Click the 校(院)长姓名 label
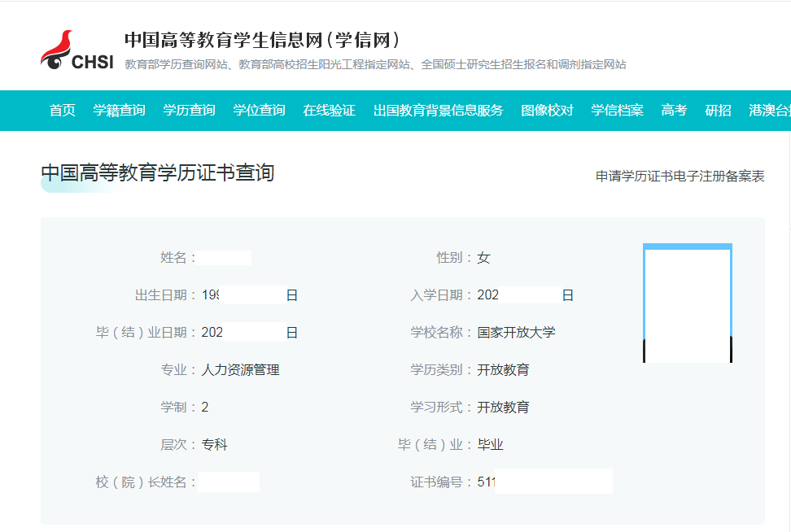 [x=146, y=482]
